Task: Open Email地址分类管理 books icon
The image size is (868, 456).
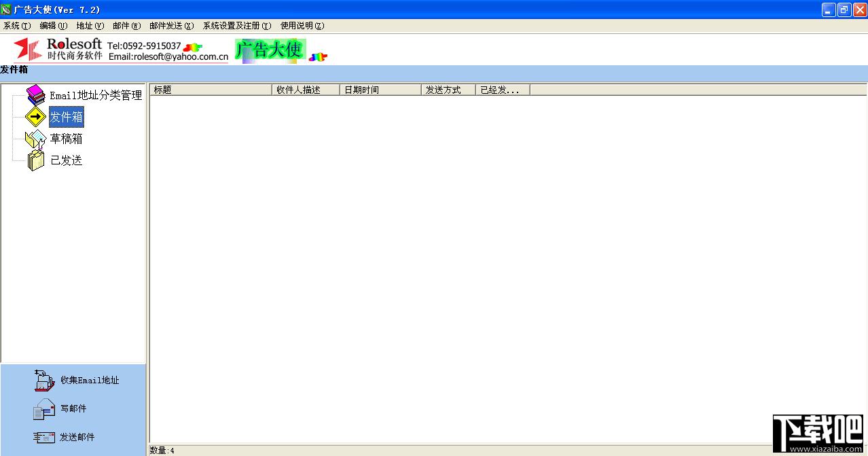Action: tap(36, 95)
